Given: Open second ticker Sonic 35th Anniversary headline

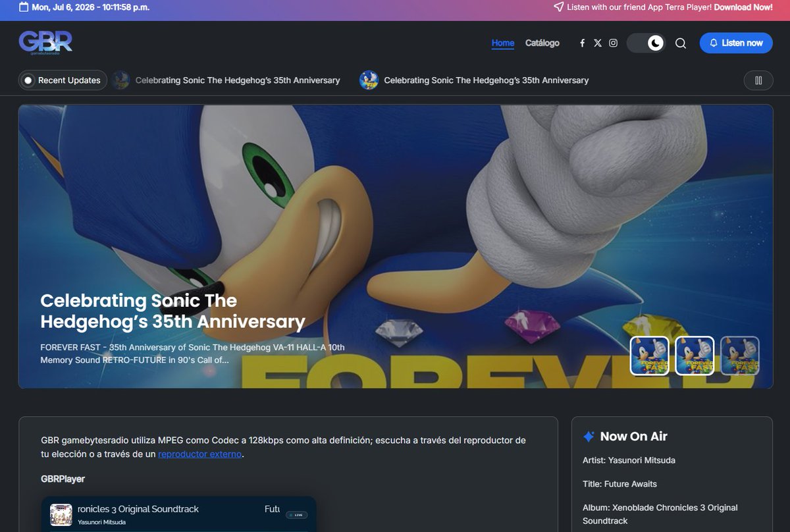Looking at the screenshot, I should (487, 80).
